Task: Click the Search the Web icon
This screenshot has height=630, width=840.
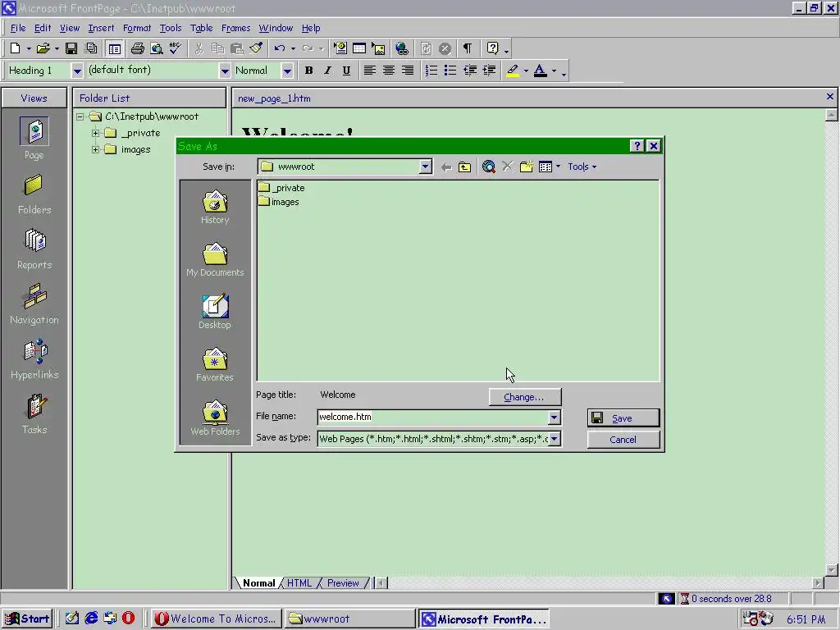Action: click(488, 167)
